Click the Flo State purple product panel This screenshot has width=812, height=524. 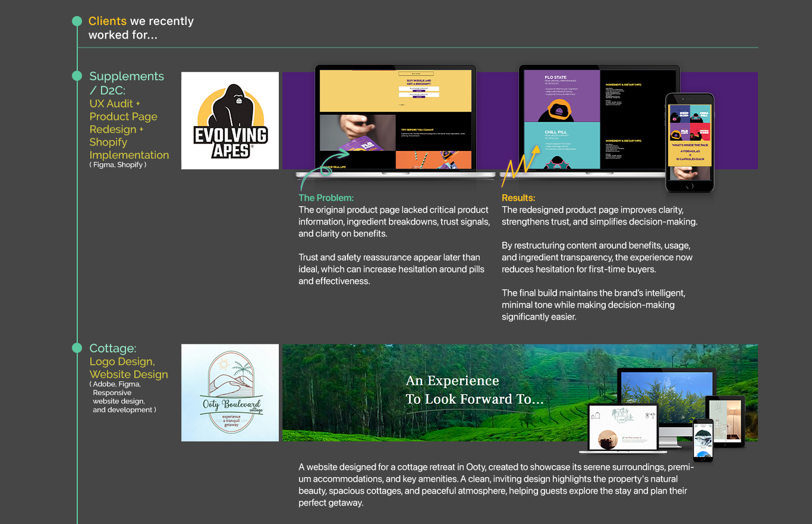click(562, 96)
